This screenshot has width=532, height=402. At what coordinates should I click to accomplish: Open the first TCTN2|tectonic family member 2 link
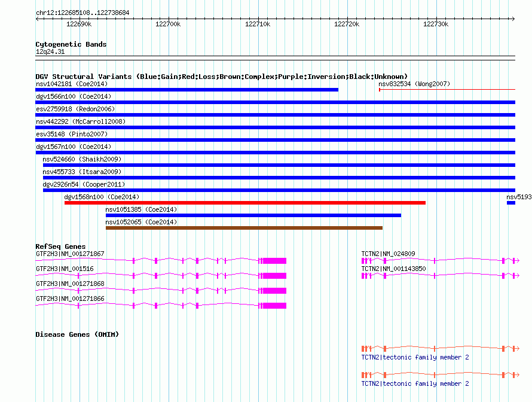click(x=415, y=357)
